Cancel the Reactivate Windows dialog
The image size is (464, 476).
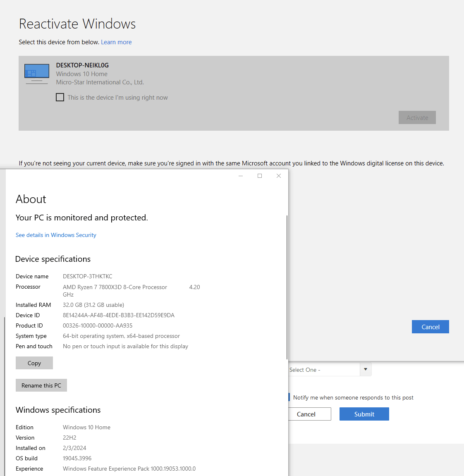point(430,327)
